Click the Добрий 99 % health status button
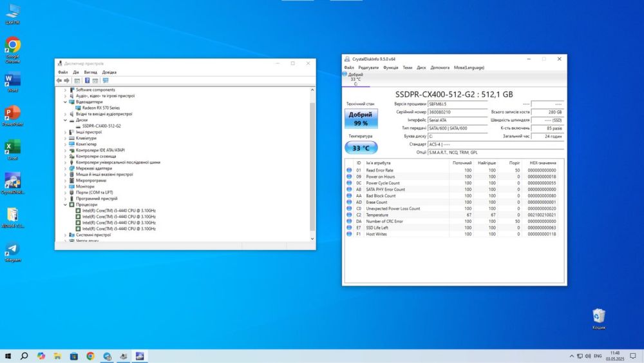This screenshot has width=644, height=363. point(361,119)
